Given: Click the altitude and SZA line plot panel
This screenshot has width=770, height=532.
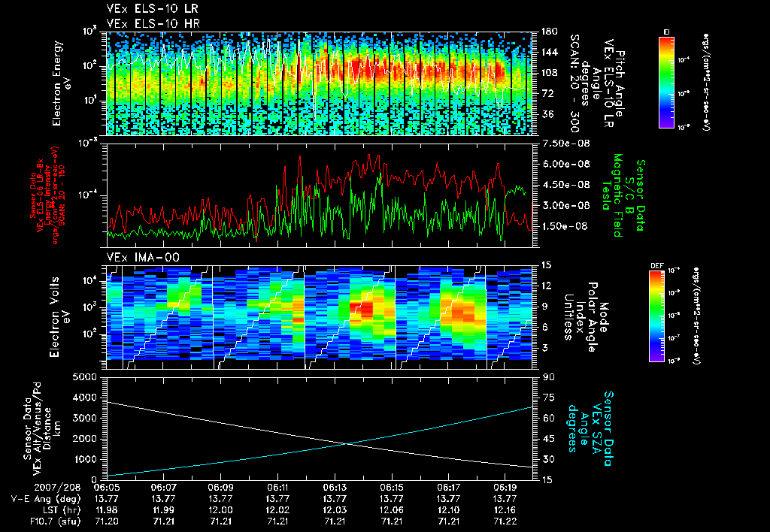Looking at the screenshot, I should click(x=320, y=428).
